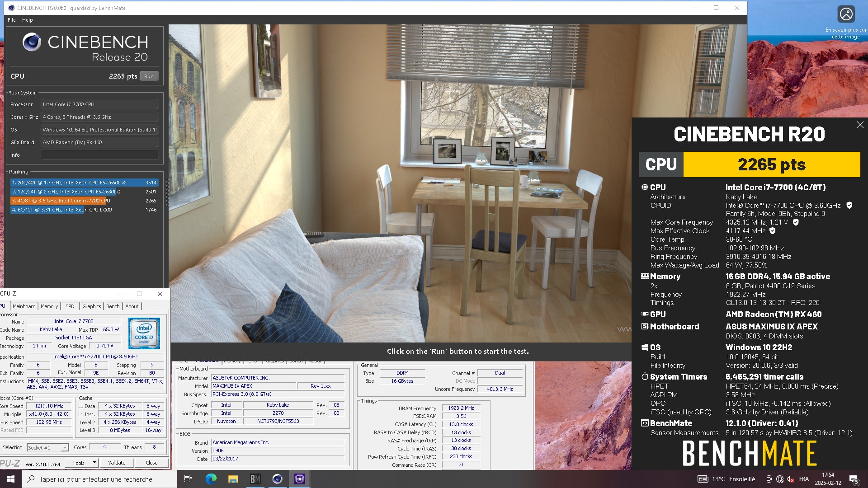This screenshot has width=868, height=488.
Task: Switch to BenchMate in the taskbar
Action: pyautogui.click(x=255, y=479)
